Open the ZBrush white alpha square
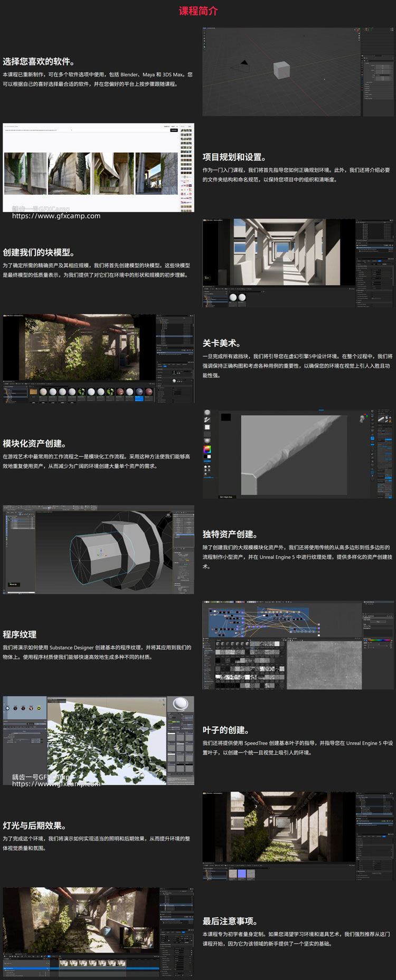 pyautogui.click(x=208, y=427)
